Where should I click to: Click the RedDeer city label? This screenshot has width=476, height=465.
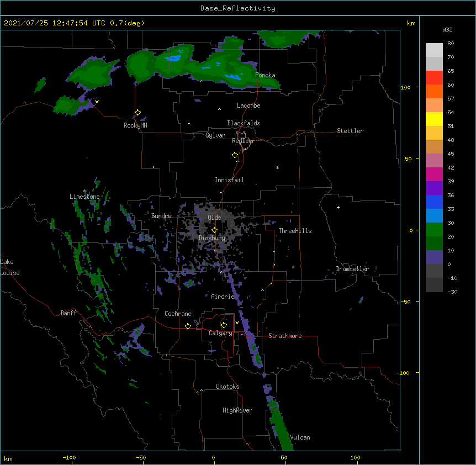click(x=243, y=141)
